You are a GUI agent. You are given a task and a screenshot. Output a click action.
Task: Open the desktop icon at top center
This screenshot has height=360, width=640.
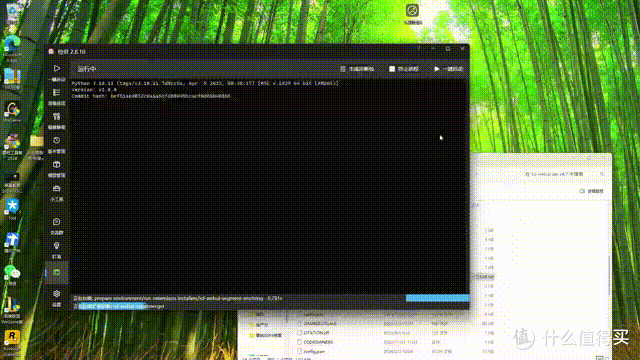coord(412,13)
